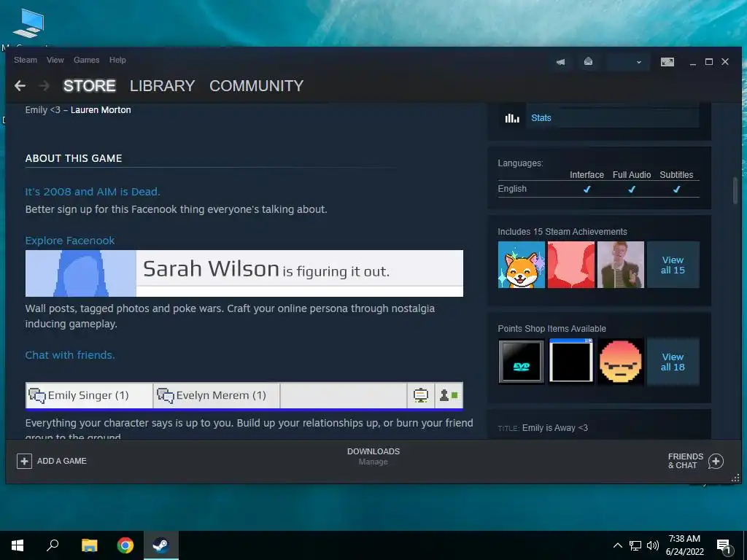This screenshot has width=747, height=560.
Task: Open the account name dropdown
Action: (628, 62)
